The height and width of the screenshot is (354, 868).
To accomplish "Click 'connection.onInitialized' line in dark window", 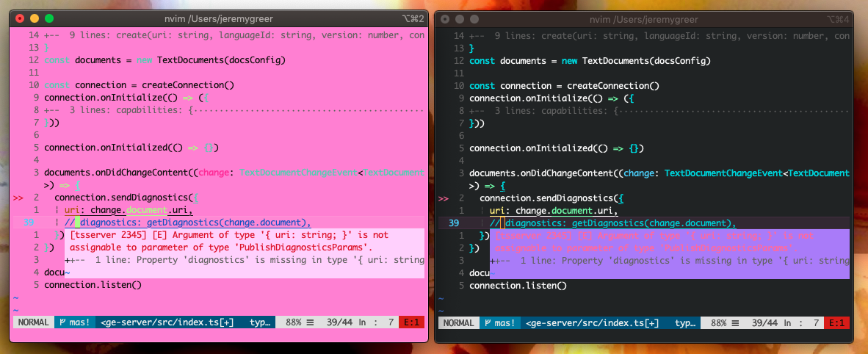I will point(557,148).
